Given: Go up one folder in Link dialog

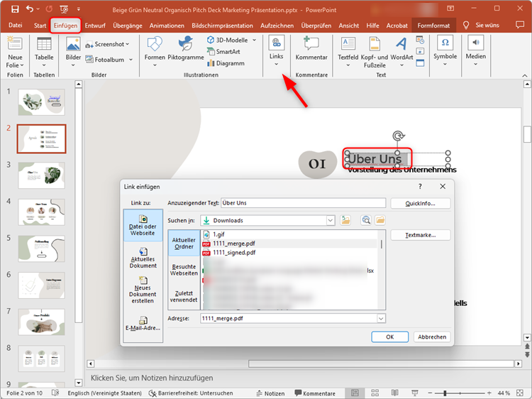Looking at the screenshot, I should [345, 220].
